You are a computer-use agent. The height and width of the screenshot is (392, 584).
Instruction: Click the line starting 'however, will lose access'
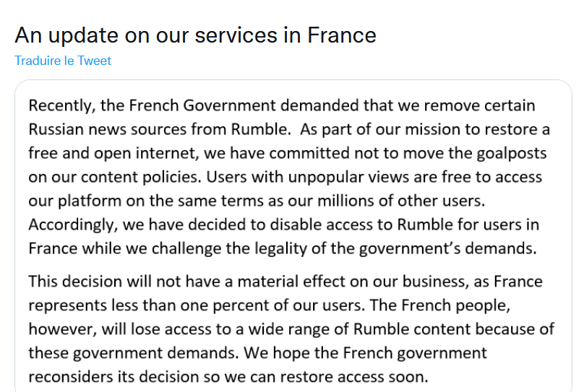point(291,329)
